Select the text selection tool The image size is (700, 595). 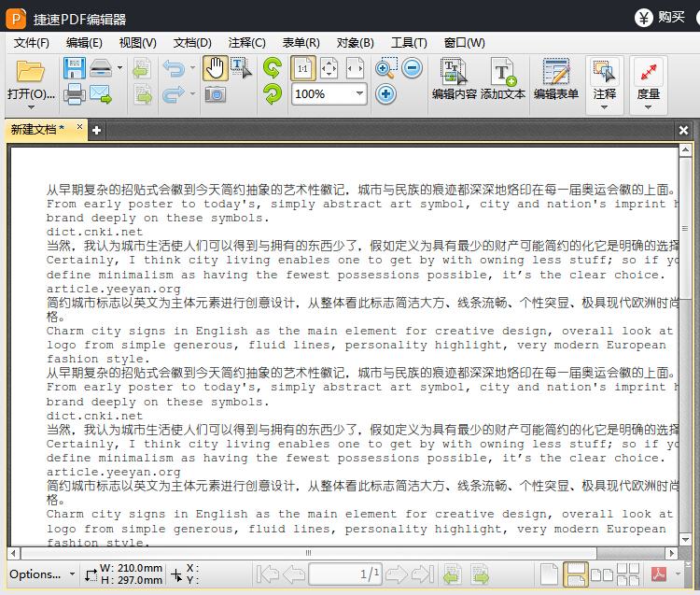click(x=241, y=68)
